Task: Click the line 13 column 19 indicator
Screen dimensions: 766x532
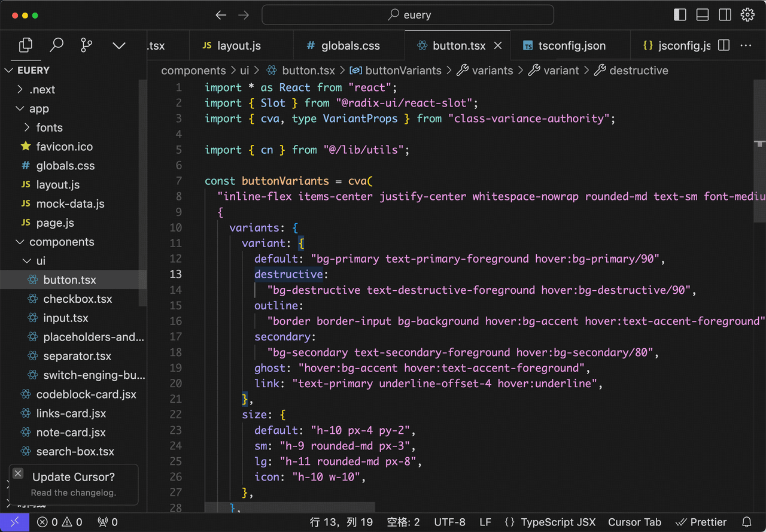Action: pos(341,522)
